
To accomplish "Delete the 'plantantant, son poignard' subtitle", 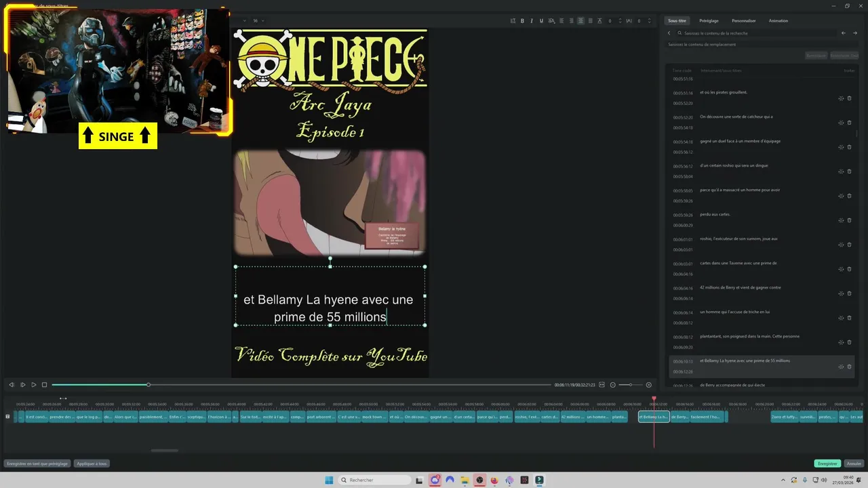I will 849,342.
